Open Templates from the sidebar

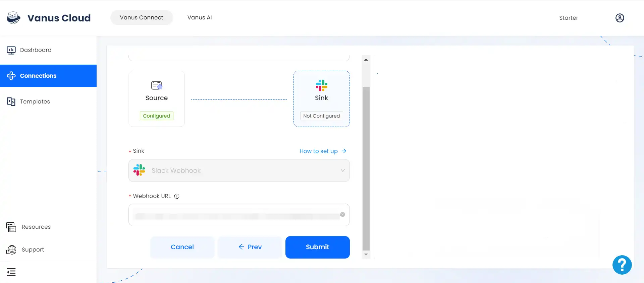(48, 101)
